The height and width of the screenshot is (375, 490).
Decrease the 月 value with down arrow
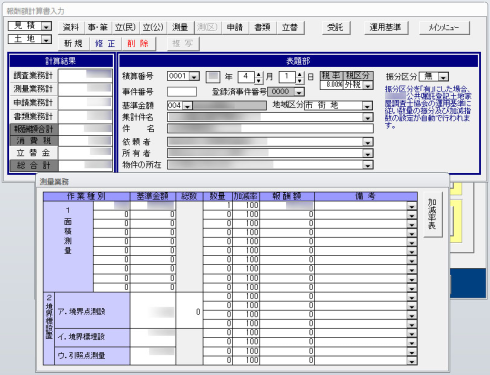(300, 80)
